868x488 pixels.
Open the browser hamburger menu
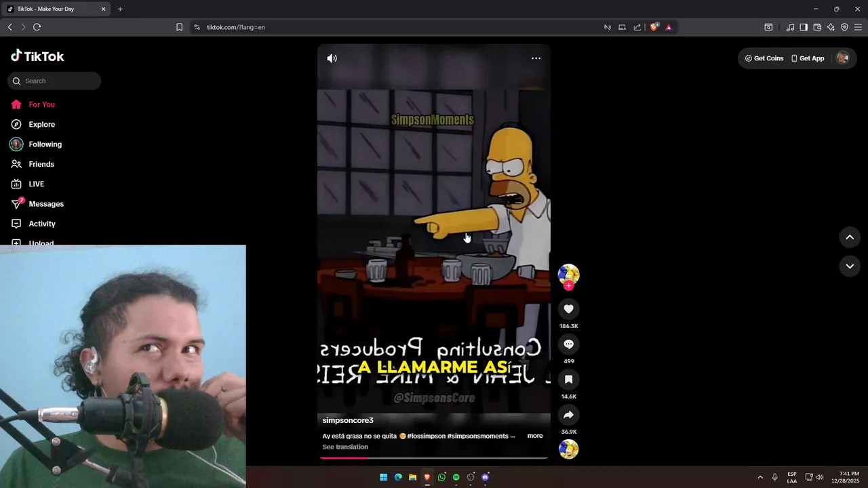pyautogui.click(x=858, y=27)
